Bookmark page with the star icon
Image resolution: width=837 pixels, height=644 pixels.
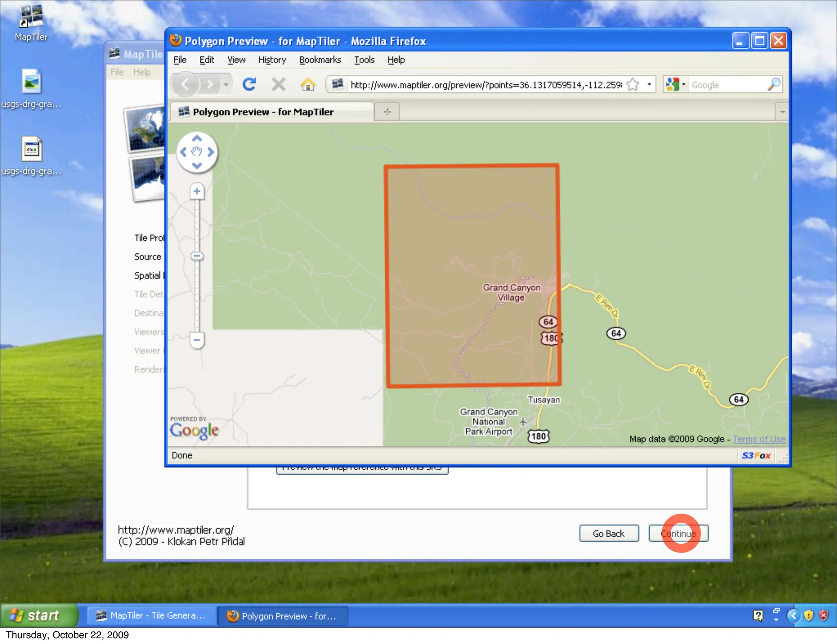point(633,85)
